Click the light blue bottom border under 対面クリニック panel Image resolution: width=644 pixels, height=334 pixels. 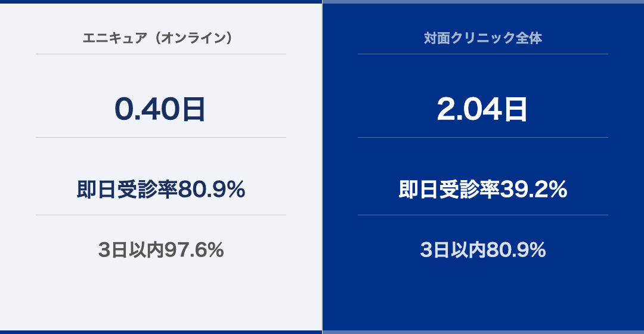(483, 332)
